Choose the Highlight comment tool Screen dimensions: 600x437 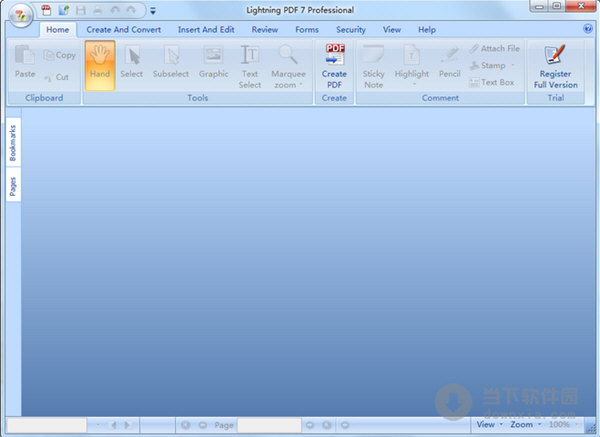point(412,61)
